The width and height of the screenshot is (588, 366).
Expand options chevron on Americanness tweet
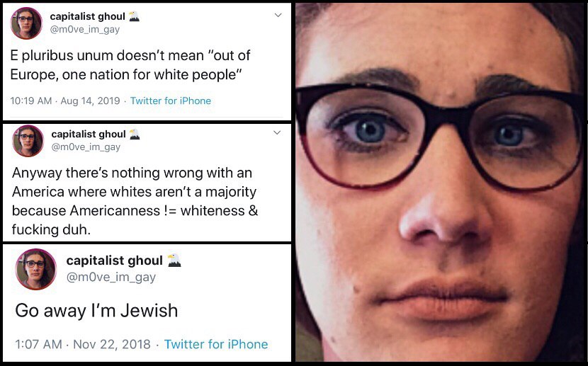(x=277, y=132)
